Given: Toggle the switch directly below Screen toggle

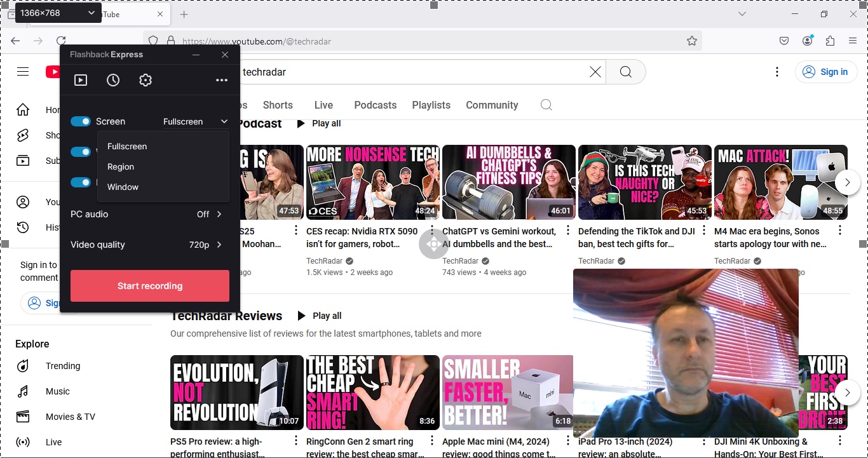Looking at the screenshot, I should [x=81, y=152].
